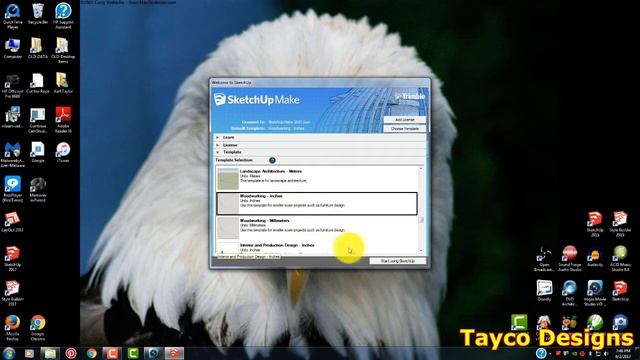Click Woodworking - Millimeters template thumbnail

pos(228,228)
